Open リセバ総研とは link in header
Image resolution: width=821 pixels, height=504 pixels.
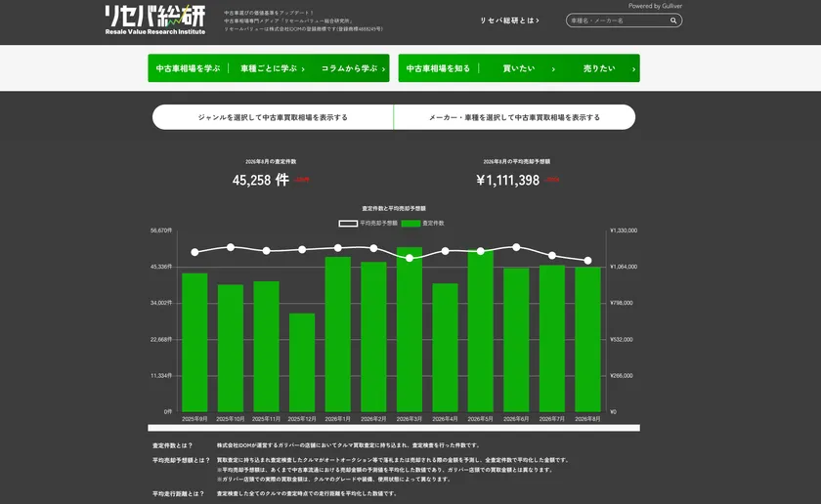[x=509, y=21]
